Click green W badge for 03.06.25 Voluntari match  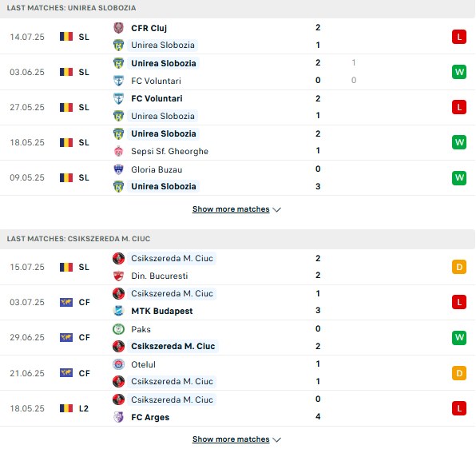pyautogui.click(x=459, y=72)
